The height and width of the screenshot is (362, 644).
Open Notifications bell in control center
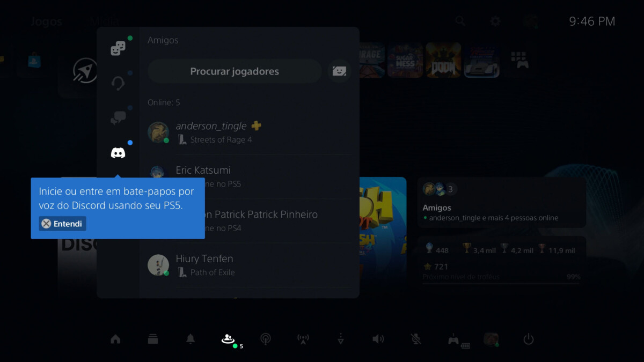191,339
